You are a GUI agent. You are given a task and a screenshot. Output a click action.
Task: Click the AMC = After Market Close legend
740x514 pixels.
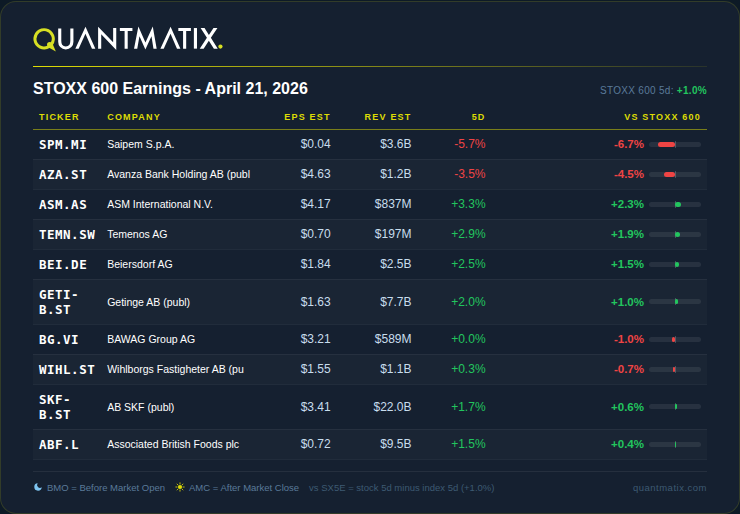244,488
